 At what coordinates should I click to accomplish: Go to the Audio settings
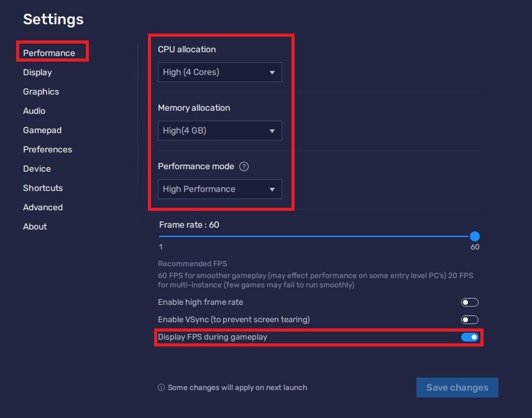[34, 111]
